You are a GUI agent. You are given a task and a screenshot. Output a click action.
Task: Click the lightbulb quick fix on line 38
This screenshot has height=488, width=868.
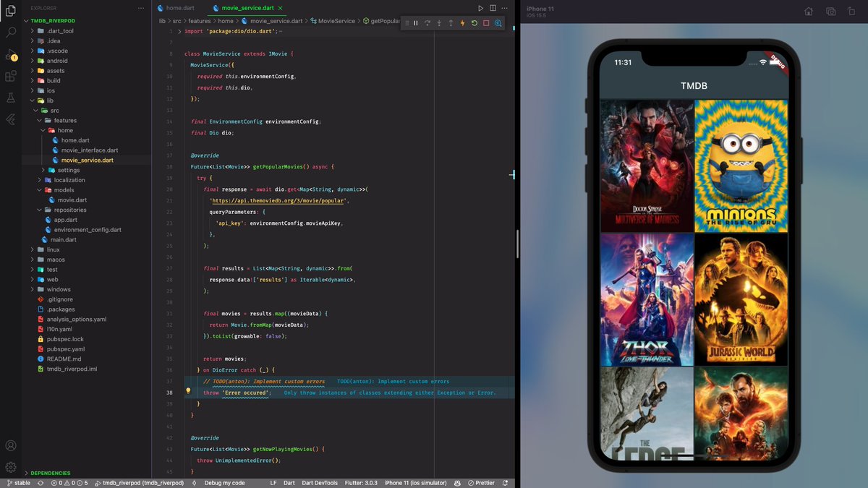(188, 391)
